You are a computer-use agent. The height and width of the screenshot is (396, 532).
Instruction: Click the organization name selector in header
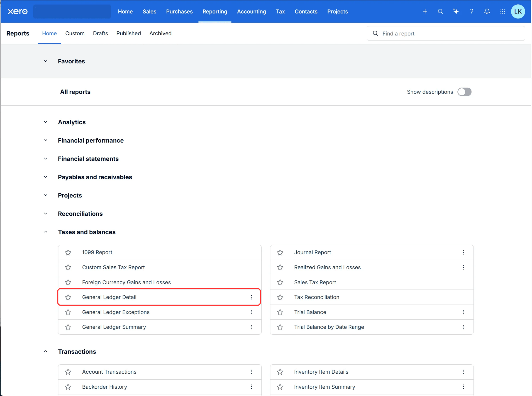click(72, 11)
